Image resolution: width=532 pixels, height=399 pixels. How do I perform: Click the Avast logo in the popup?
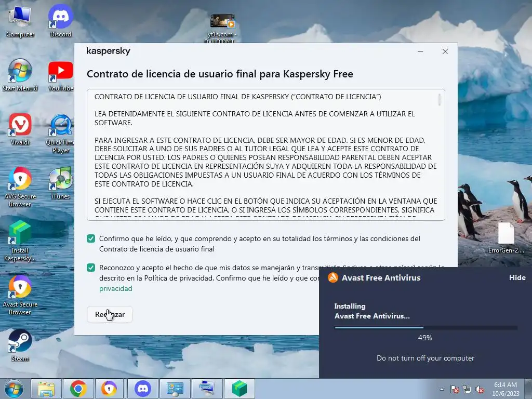(333, 277)
